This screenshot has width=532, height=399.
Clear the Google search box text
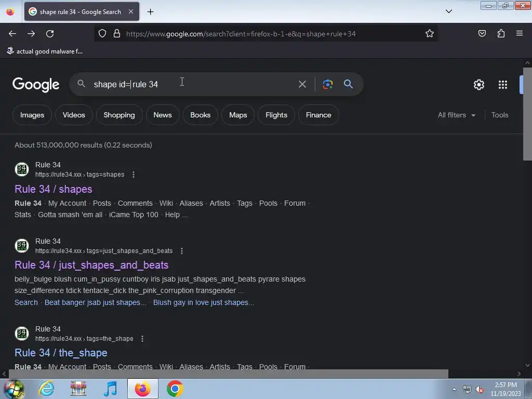[x=302, y=84]
